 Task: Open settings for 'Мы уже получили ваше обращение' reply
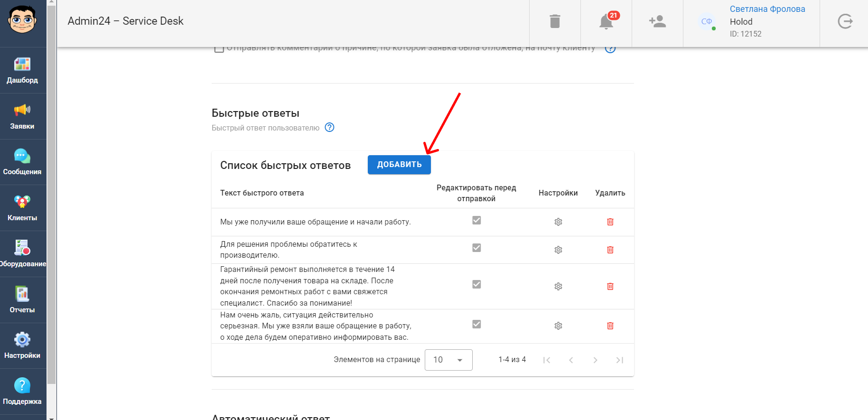[558, 222]
